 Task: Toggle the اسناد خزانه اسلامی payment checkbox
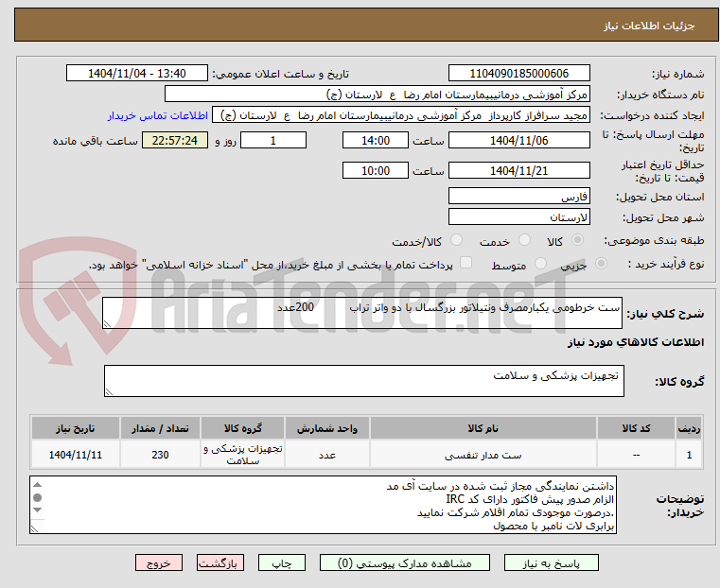click(x=465, y=263)
